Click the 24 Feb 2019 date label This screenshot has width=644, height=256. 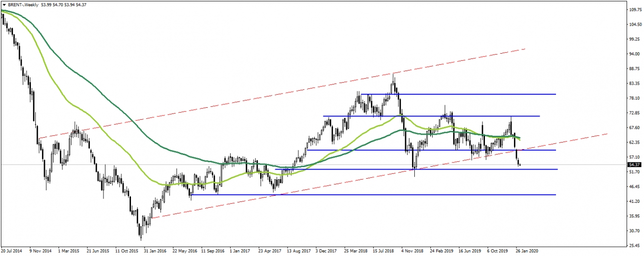click(x=442, y=252)
